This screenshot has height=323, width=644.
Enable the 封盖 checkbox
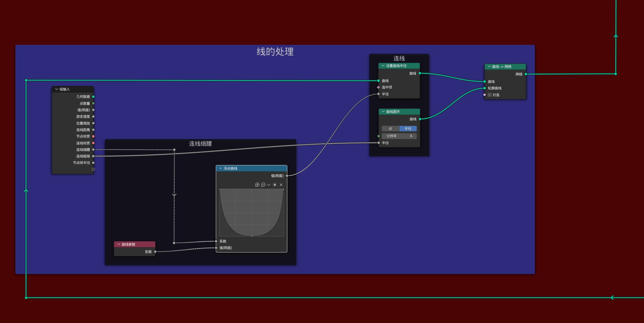[490, 95]
